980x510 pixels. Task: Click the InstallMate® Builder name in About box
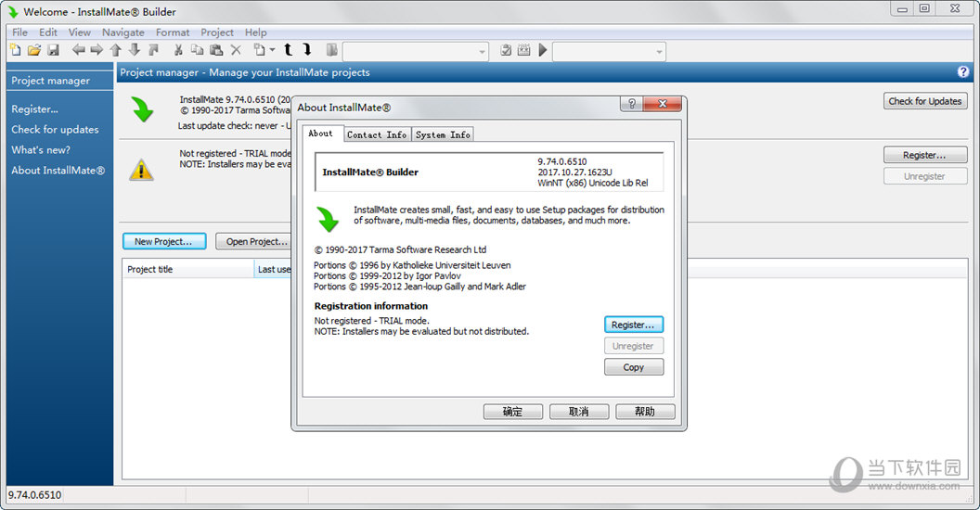click(370, 172)
